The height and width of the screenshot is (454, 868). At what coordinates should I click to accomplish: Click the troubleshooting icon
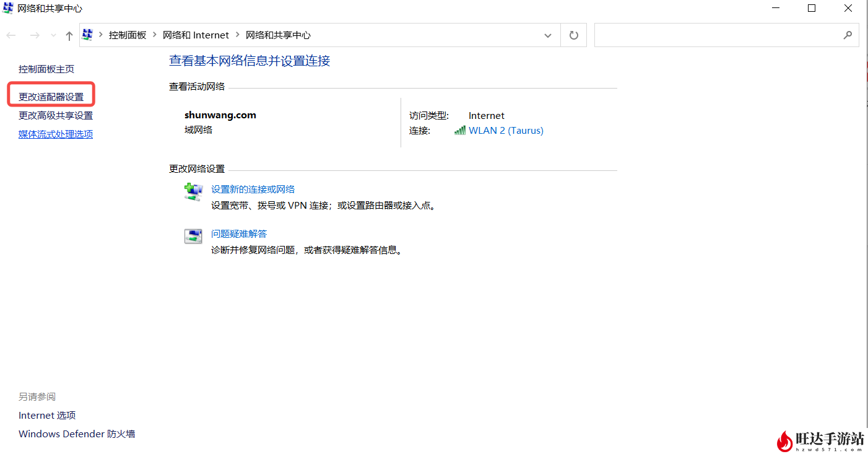pyautogui.click(x=193, y=236)
